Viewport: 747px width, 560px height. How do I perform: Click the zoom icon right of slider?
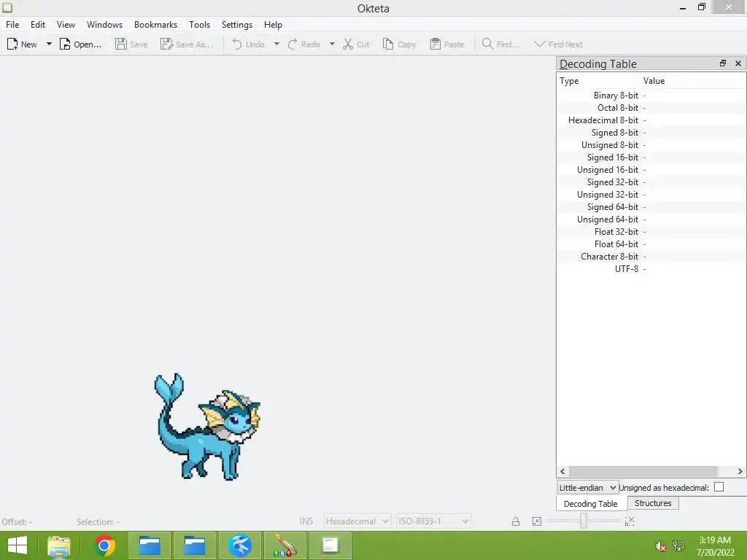630,521
